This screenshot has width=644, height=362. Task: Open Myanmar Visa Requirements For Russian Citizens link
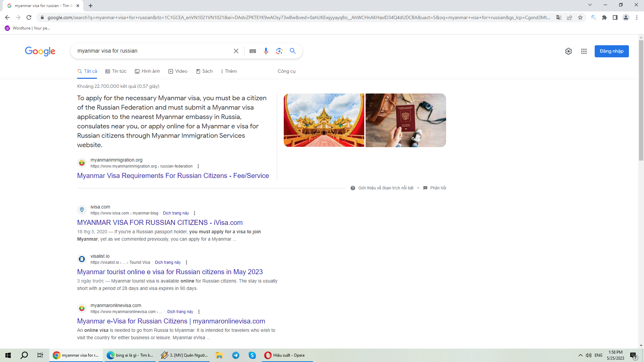(x=173, y=176)
